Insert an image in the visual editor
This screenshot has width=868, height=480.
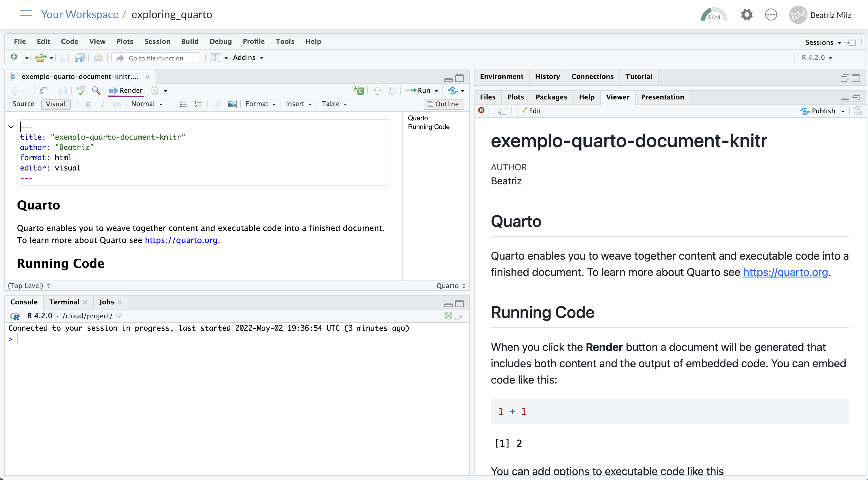[x=232, y=104]
